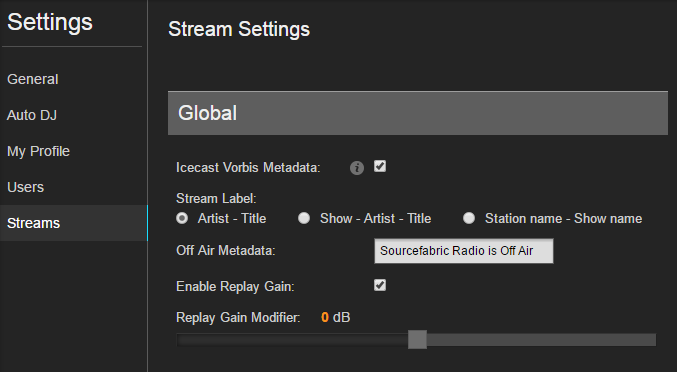This screenshot has height=372, width=677.
Task: Click the Off Air Metadata text field
Action: pyautogui.click(x=464, y=251)
